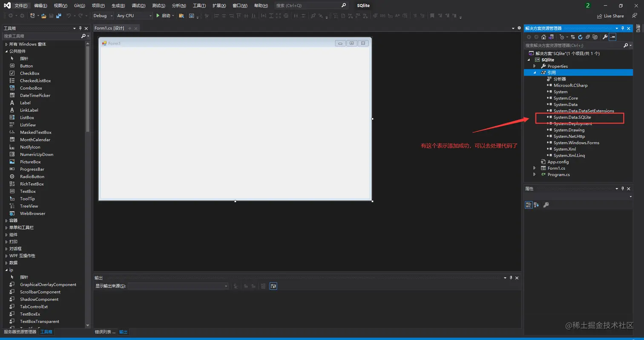
Task: Open the Git(G) menu
Action: (x=79, y=6)
